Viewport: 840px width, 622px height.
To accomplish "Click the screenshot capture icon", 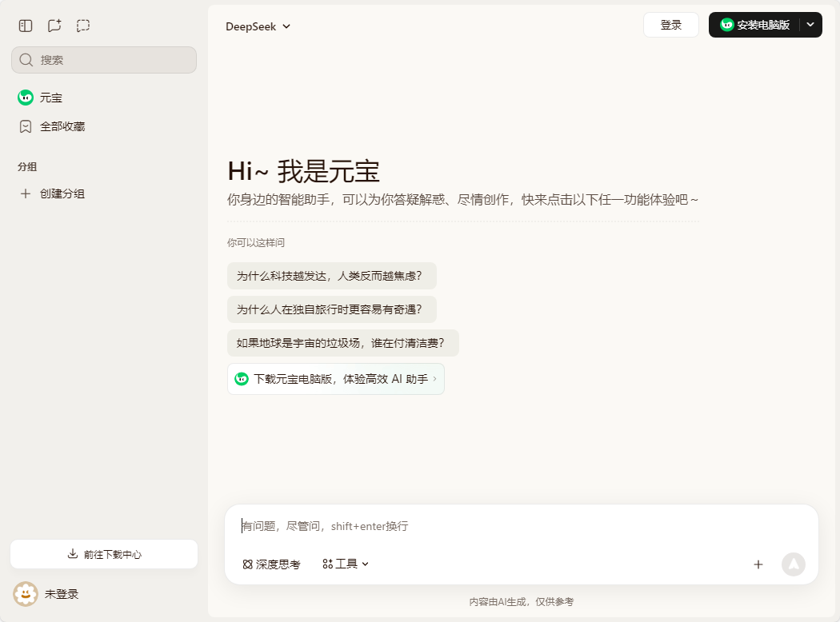I will pyautogui.click(x=83, y=26).
